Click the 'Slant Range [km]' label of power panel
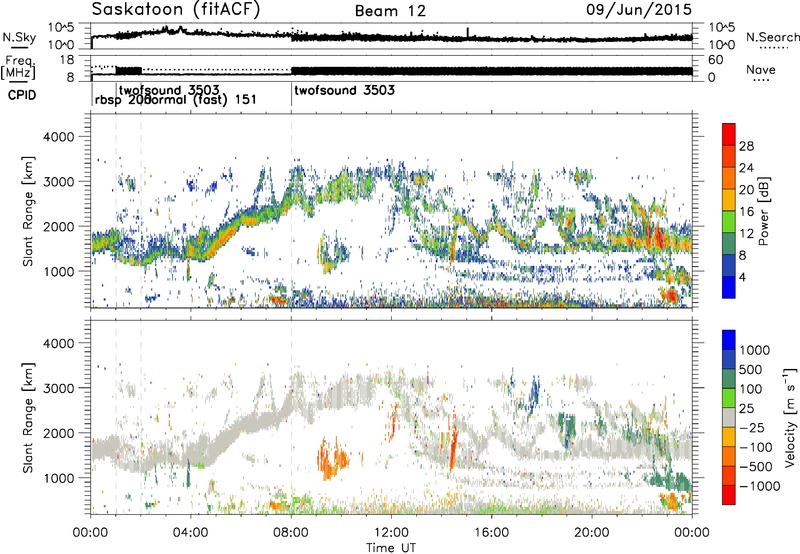This screenshot has width=800, height=554. point(28,211)
